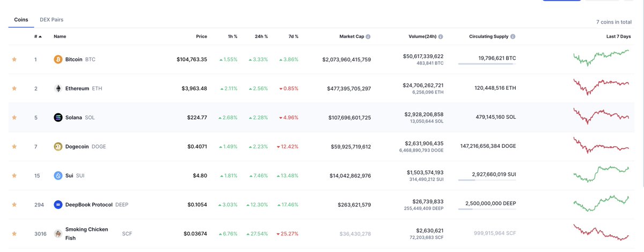The height and width of the screenshot is (252, 644).
Task: Toggle the DeepBook Protocol star
Action: pyautogui.click(x=14, y=204)
